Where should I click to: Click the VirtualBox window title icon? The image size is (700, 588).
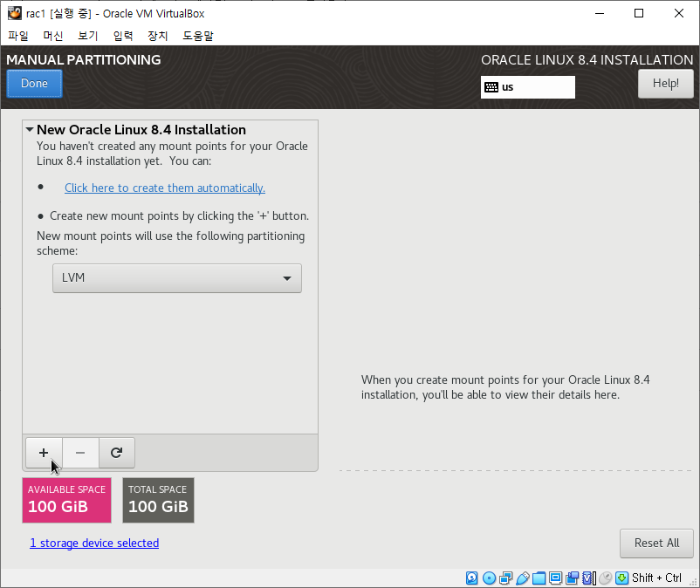pos(14,13)
